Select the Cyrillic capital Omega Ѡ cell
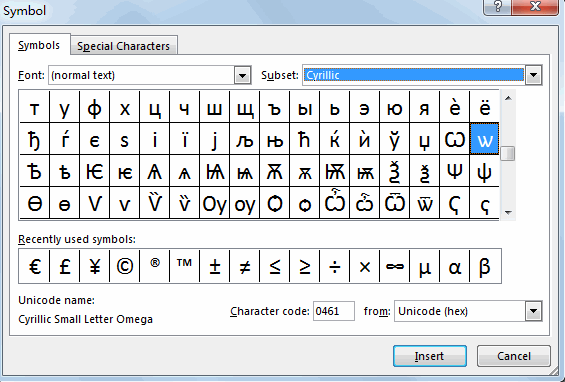565x382 pixels. click(x=455, y=139)
